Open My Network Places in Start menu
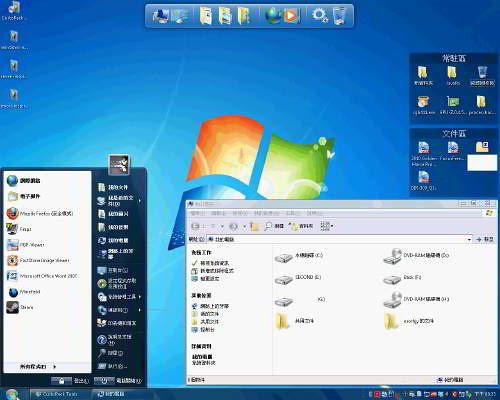 click(x=115, y=254)
